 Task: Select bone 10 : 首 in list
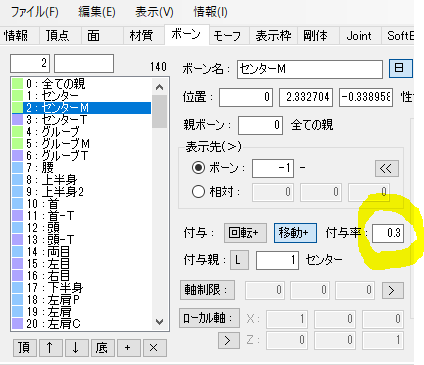[81, 204]
